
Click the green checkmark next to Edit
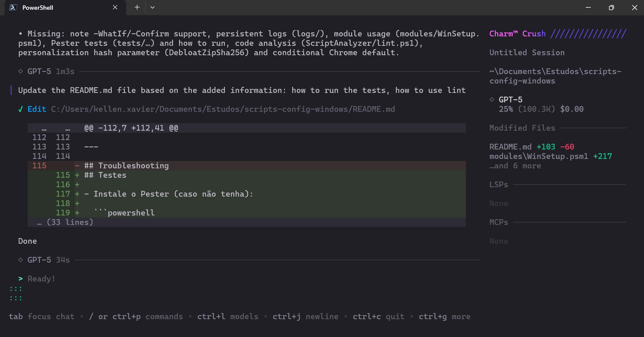click(21, 109)
